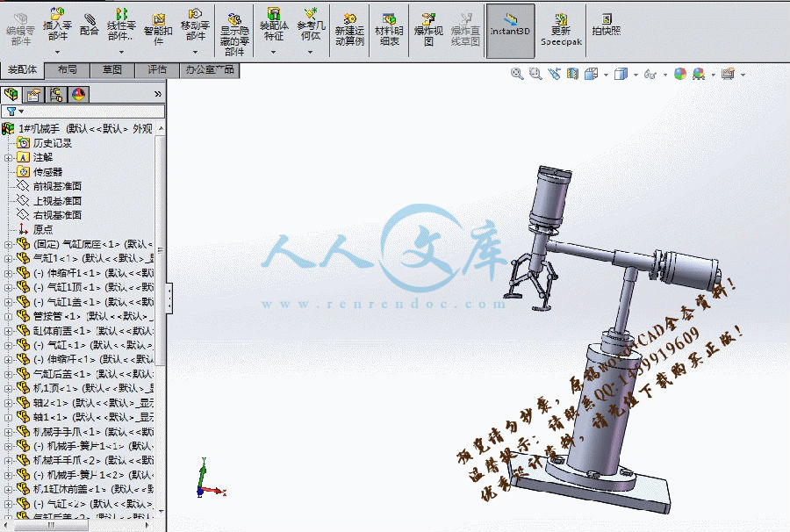Click the Display Style cube icon
The image size is (790, 532).
621,74
